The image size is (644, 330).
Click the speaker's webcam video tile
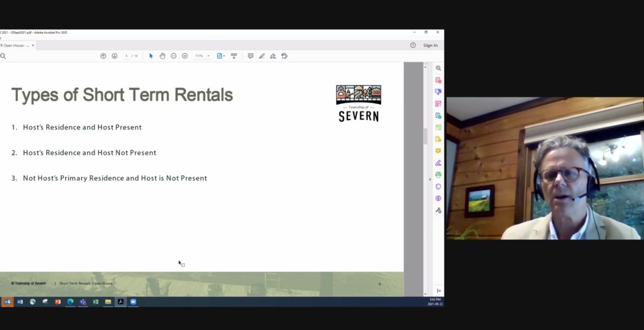[545, 168]
